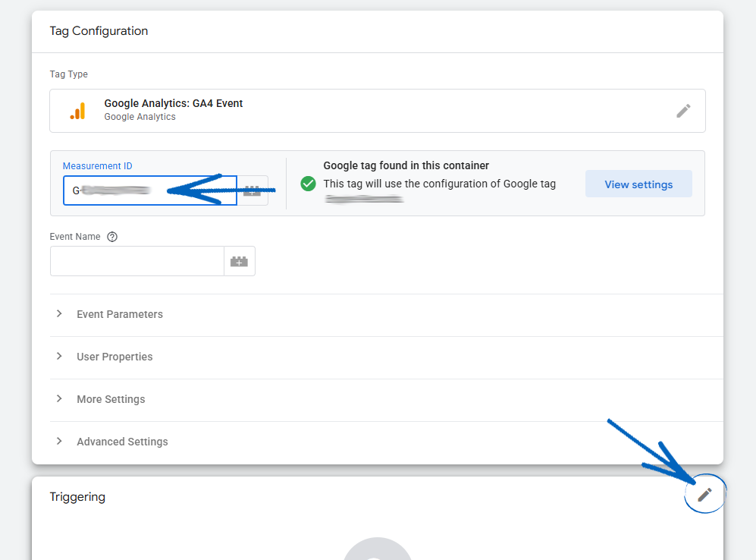Click the Google Analytics bar chart logo
This screenshot has width=756, height=560.
(x=77, y=111)
